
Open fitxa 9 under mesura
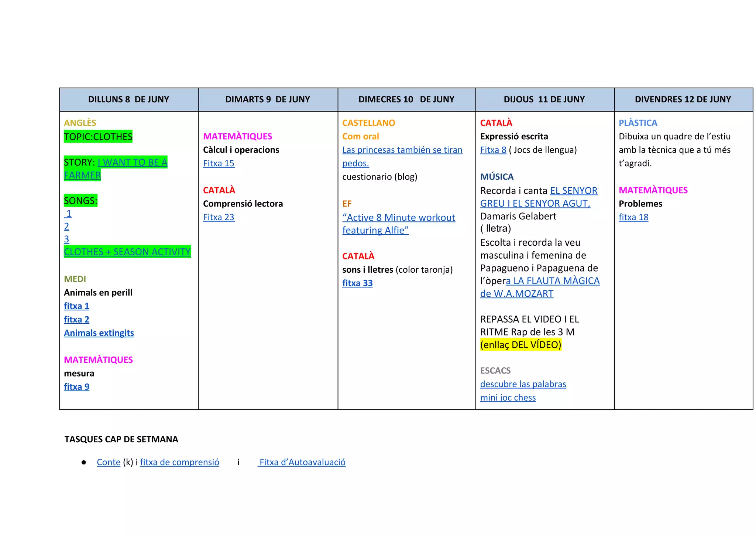[76, 387]
